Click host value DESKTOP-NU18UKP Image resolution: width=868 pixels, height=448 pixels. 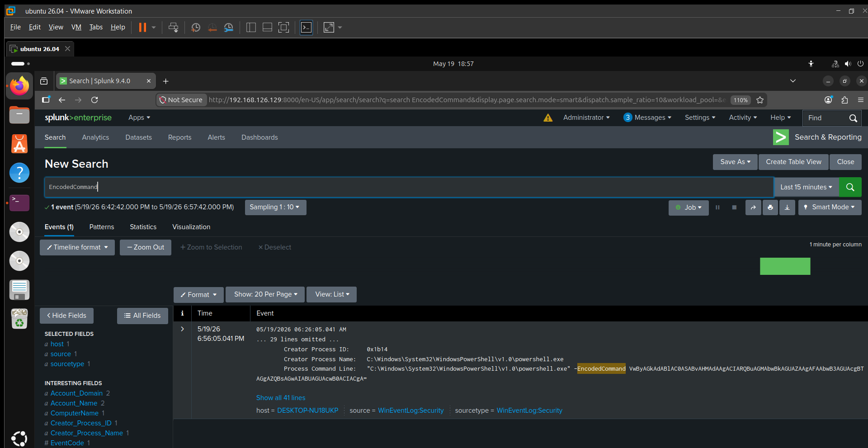307,410
